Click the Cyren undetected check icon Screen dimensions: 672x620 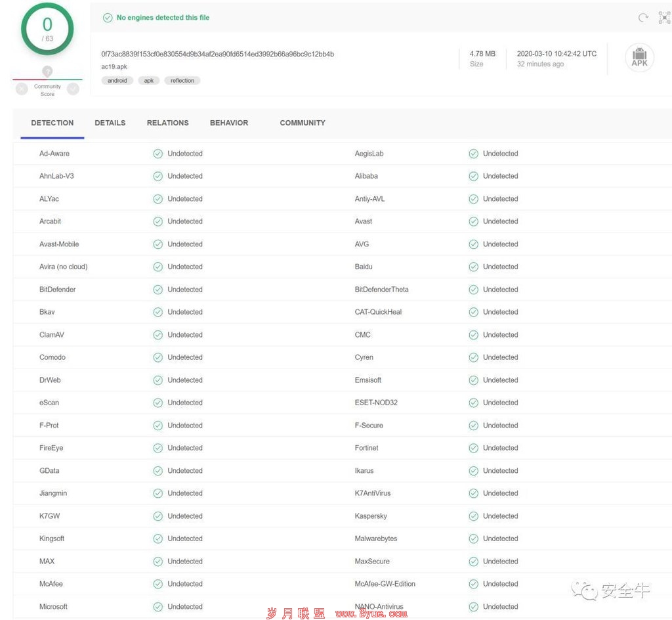(474, 357)
